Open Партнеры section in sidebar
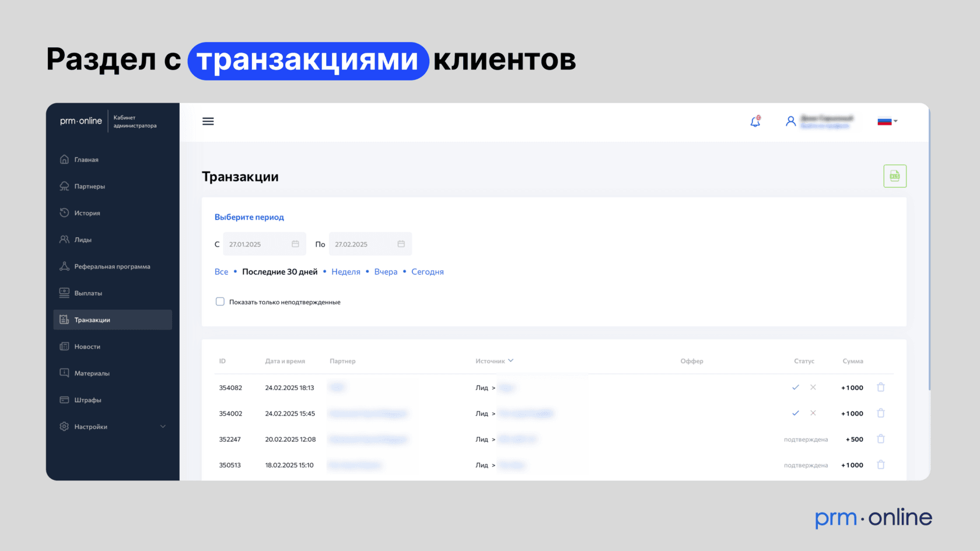The width and height of the screenshot is (980, 551). click(x=89, y=187)
